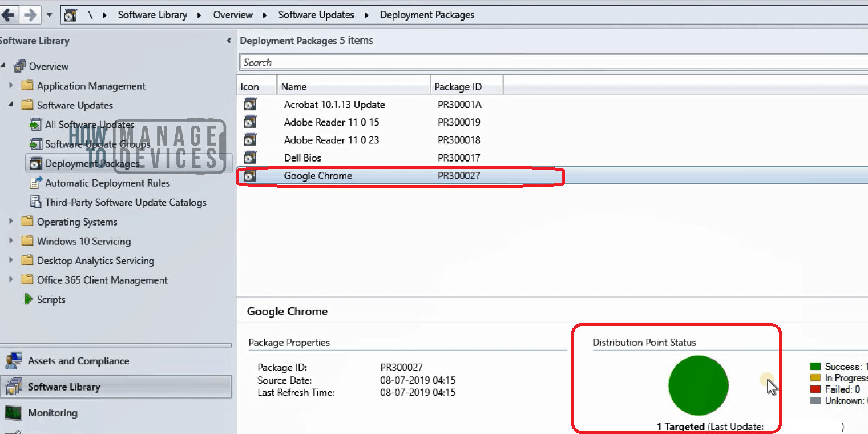The height and width of the screenshot is (434, 868).
Task: Click the Forward navigation arrow
Action: coord(29,15)
